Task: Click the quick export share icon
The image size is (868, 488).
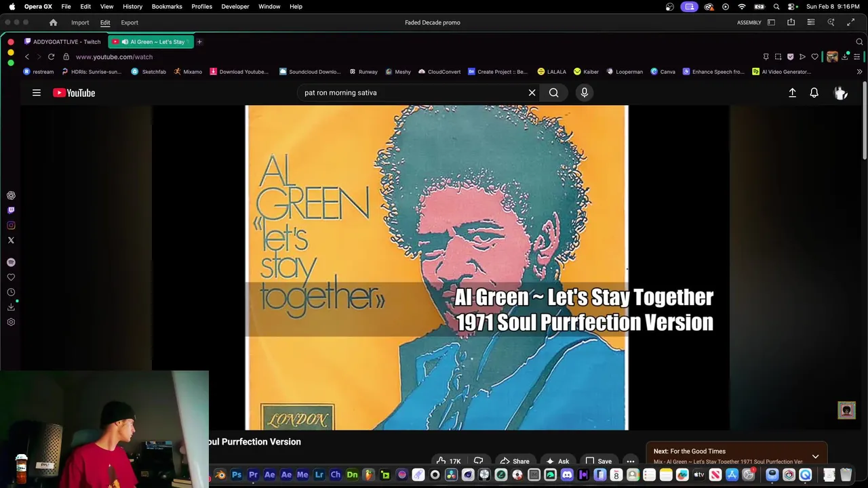Action: click(791, 22)
